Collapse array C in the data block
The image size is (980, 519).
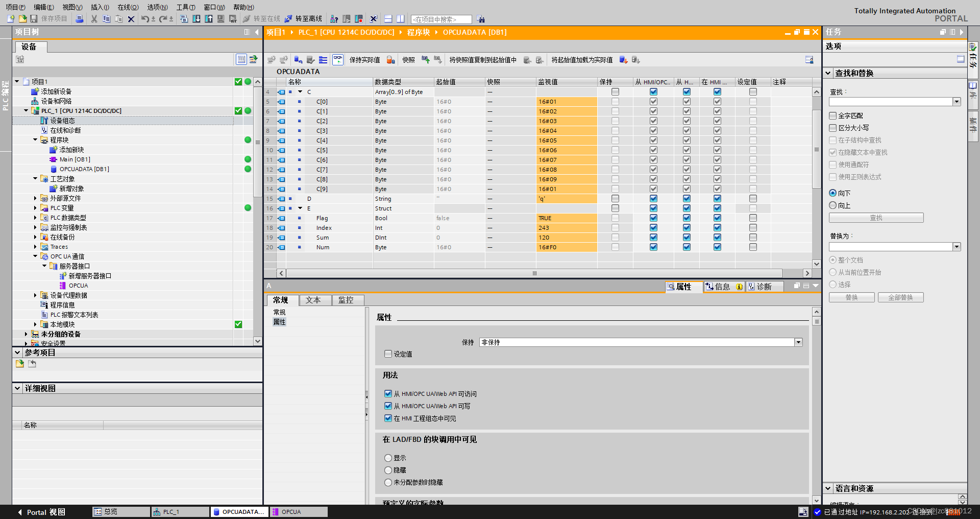300,92
